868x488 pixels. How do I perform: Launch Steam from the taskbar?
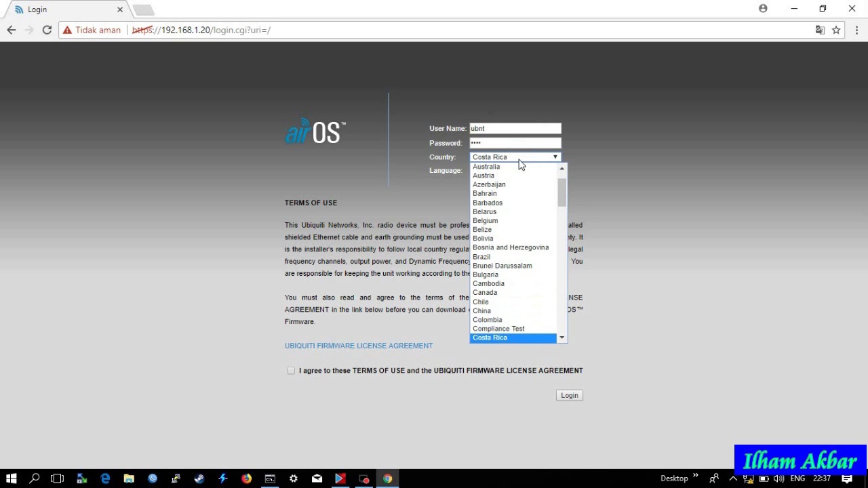[x=199, y=479]
